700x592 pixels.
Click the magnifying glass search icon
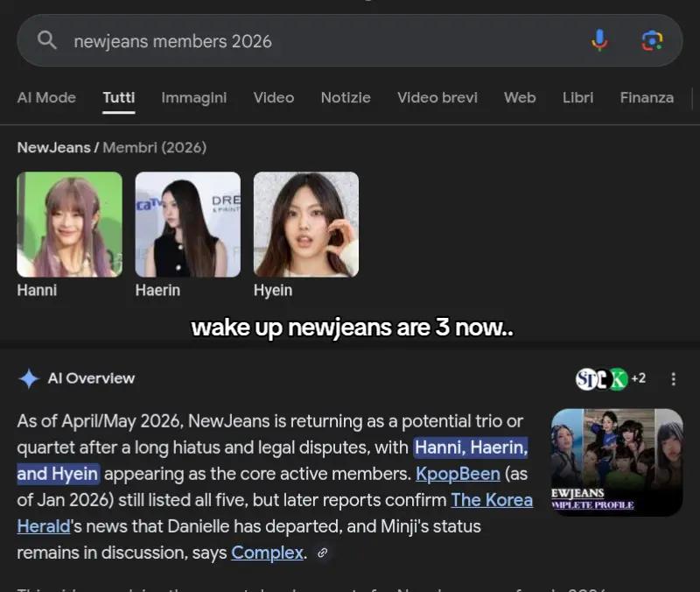pyautogui.click(x=47, y=39)
